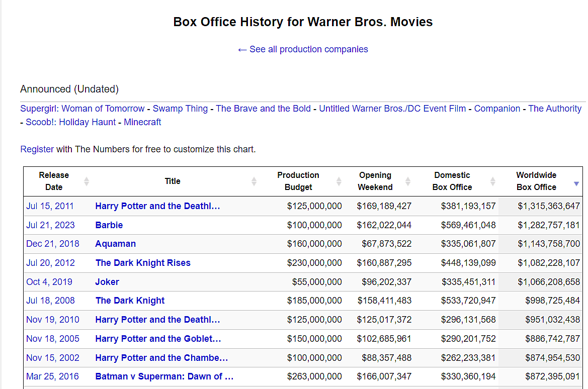This screenshot has width=588, height=389.
Task: Go back to all production companies
Action: [x=303, y=49]
